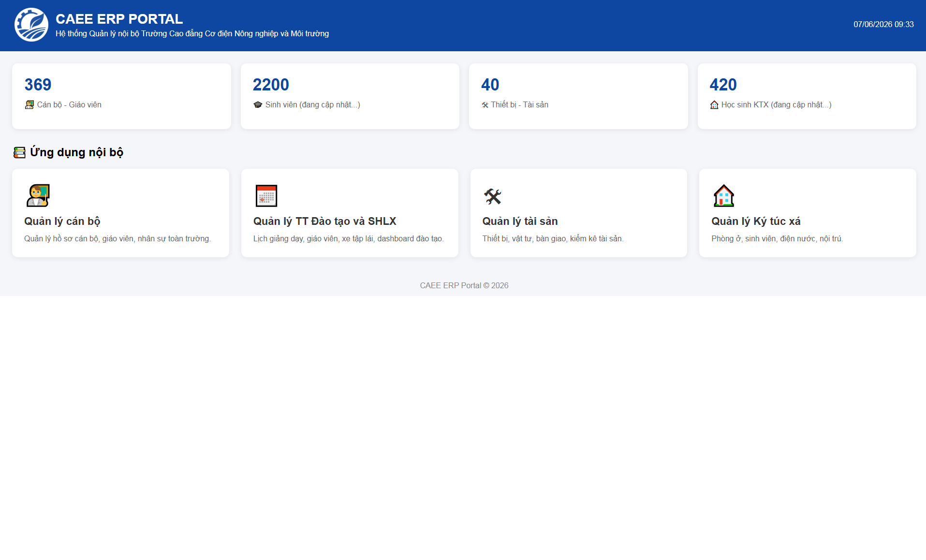This screenshot has height=560, width=926.
Task: Click the Cán bộ - Giáo viên label
Action: pyautogui.click(x=69, y=105)
